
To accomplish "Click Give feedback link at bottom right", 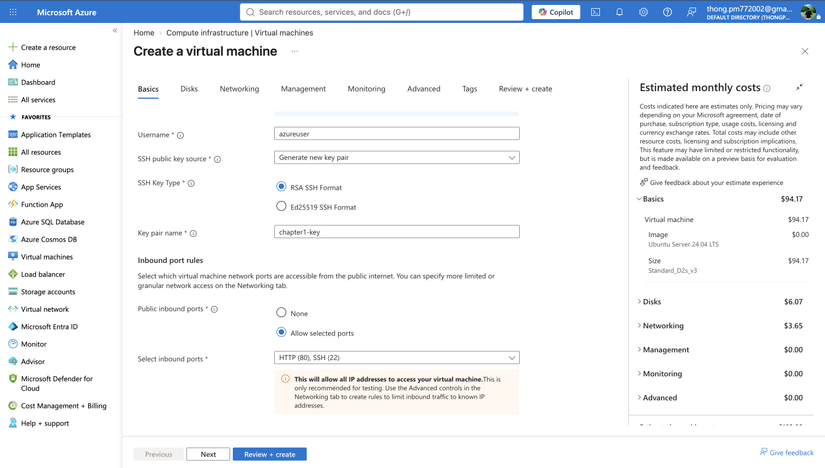I will 787,452.
